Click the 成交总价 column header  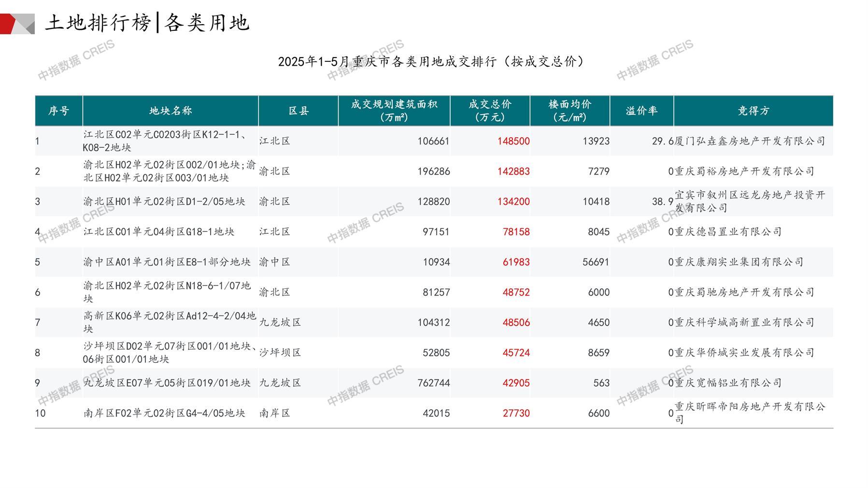click(x=490, y=111)
